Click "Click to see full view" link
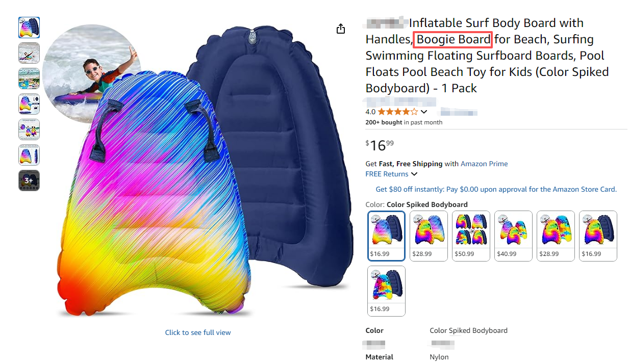The width and height of the screenshot is (629, 364). 198,332
